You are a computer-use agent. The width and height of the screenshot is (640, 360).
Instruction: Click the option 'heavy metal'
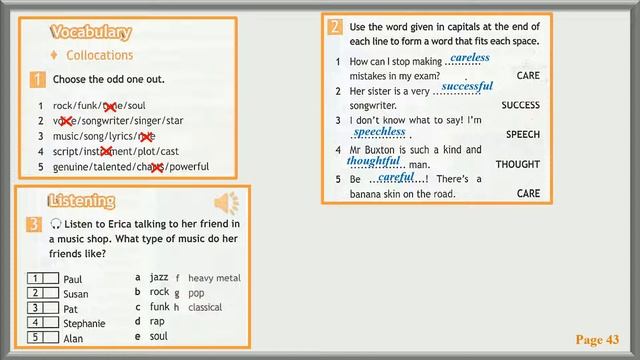point(214,278)
